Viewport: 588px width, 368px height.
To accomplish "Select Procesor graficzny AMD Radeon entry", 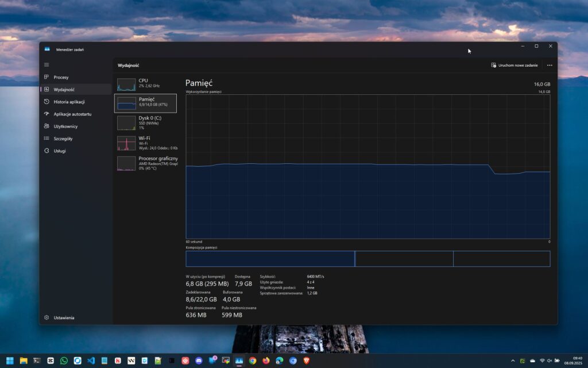I will click(146, 163).
